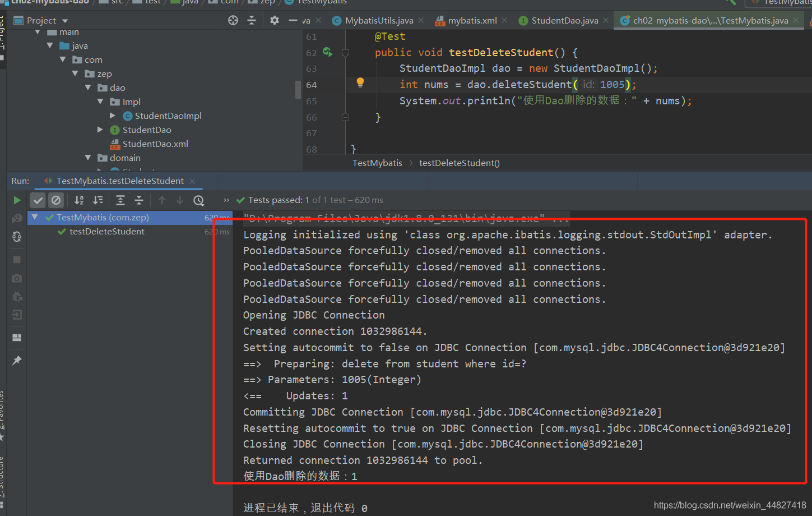Close the TestMybatis.testDeleteStudent run tab
812x516 pixels.
coord(192,181)
